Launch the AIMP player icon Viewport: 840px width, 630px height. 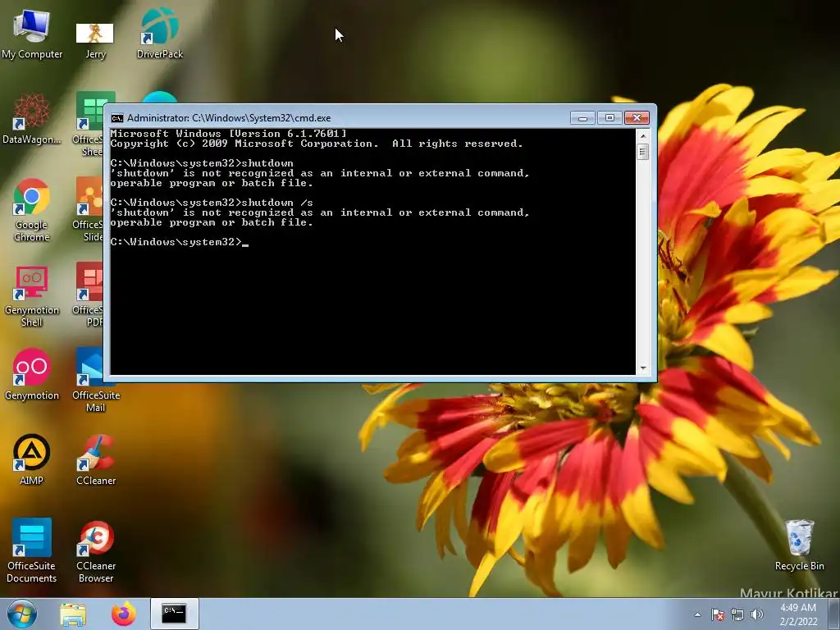pyautogui.click(x=32, y=459)
